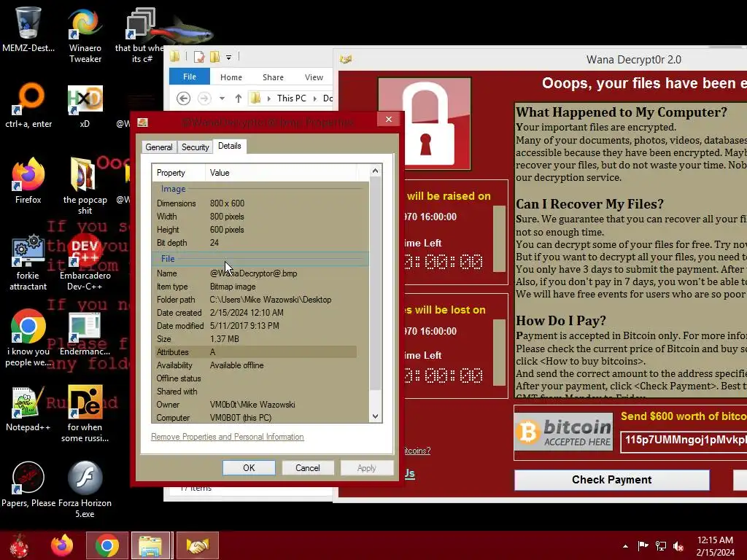Image resolution: width=747 pixels, height=560 pixels.
Task: Select the Details tab in Properties
Action: [x=230, y=146]
